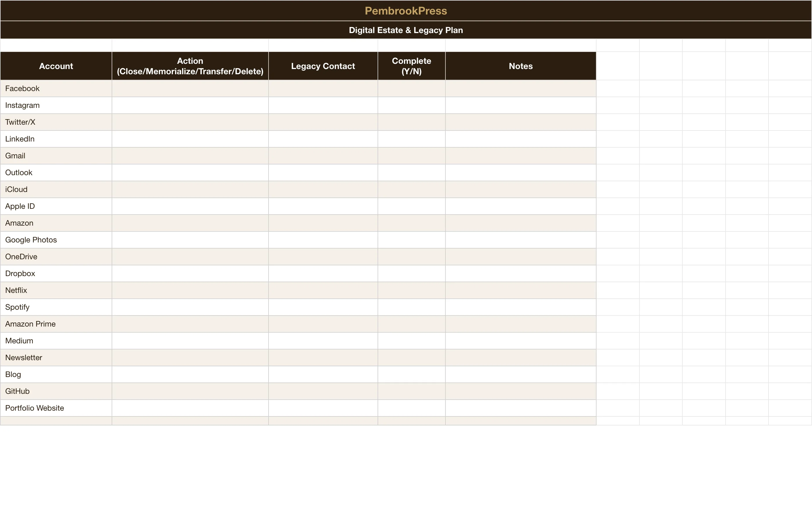
Task: Click the Action cell in GitHub row
Action: (x=190, y=391)
